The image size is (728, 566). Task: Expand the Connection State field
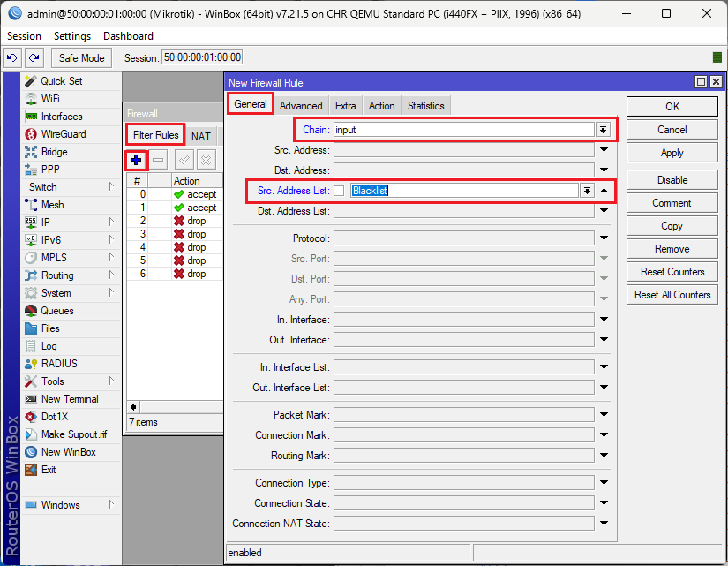pyautogui.click(x=604, y=502)
